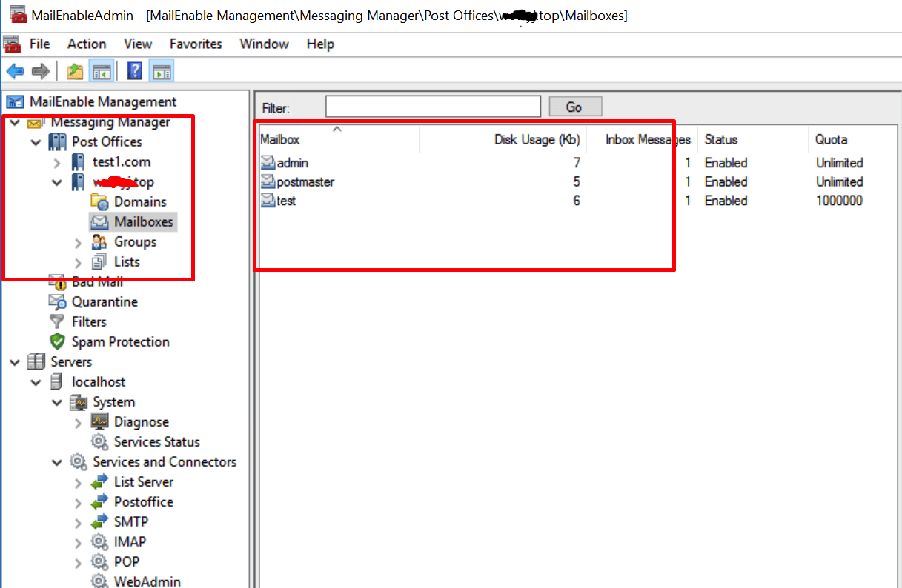Click the System monitor icon
902x588 pixels.
click(79, 402)
